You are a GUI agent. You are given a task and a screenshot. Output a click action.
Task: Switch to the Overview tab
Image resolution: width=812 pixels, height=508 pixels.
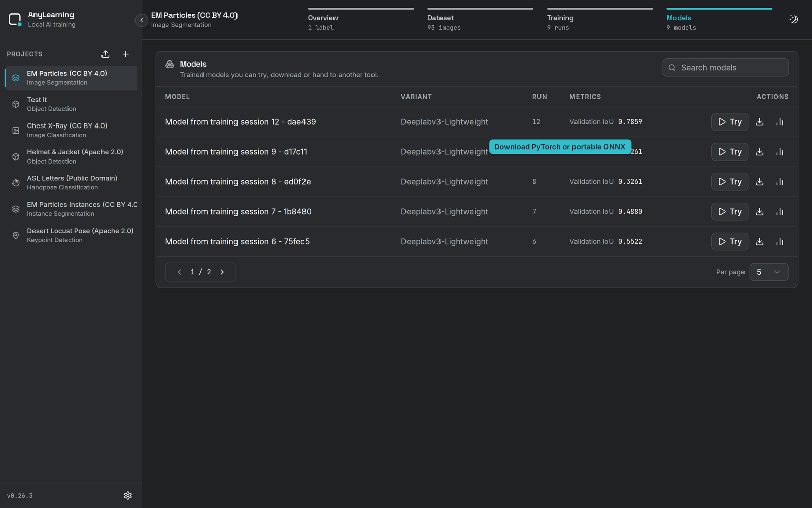coord(360,20)
